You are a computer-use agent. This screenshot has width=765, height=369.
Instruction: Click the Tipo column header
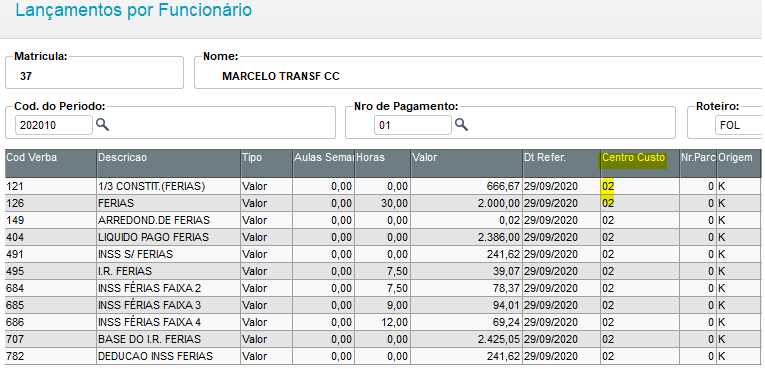tap(267, 164)
